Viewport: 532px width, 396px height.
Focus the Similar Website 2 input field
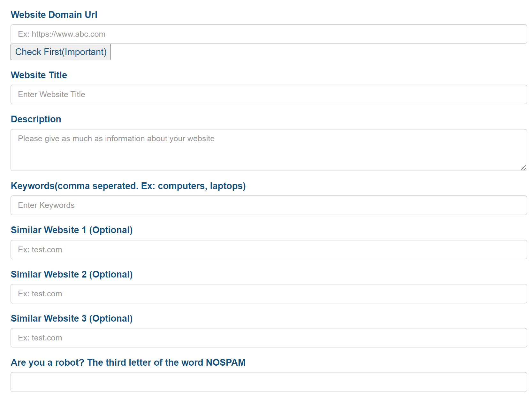[x=268, y=294]
